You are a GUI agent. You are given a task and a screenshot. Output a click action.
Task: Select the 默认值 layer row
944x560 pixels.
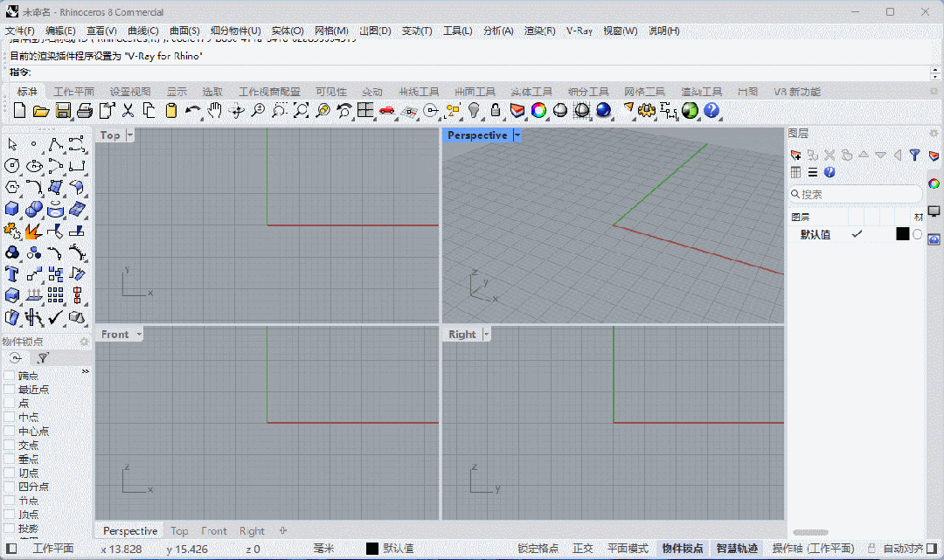856,234
